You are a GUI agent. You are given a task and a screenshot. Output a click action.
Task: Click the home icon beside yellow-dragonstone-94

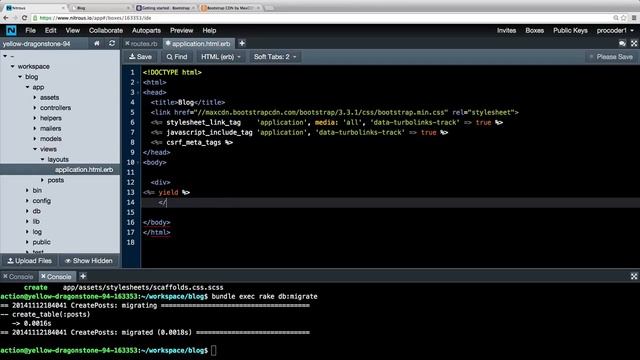click(97, 43)
